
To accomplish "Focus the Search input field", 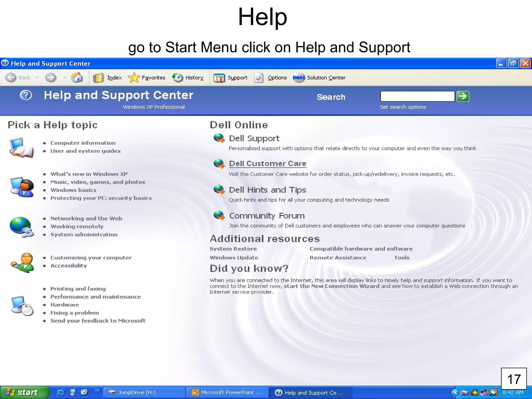I will point(417,96).
